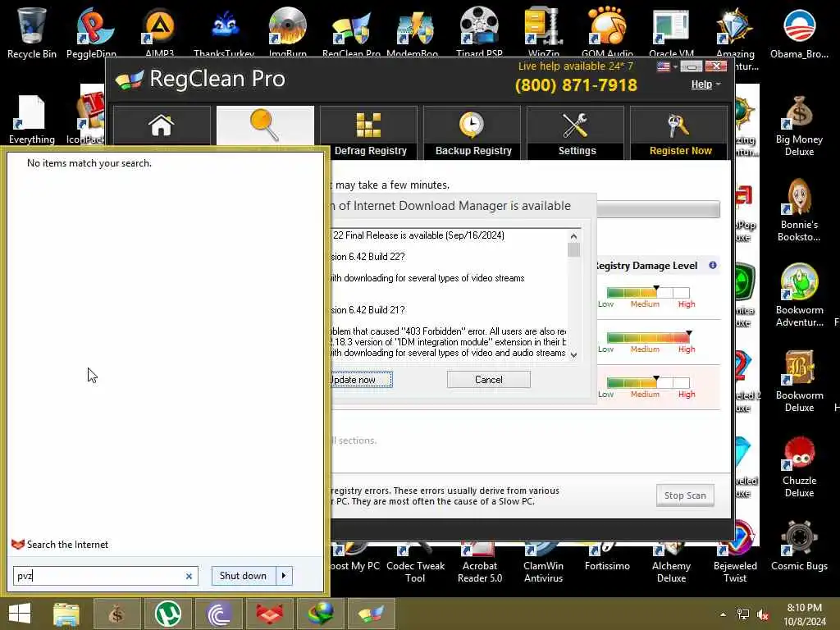
Task: Click Update now in IDM dialog
Action: pos(361,380)
